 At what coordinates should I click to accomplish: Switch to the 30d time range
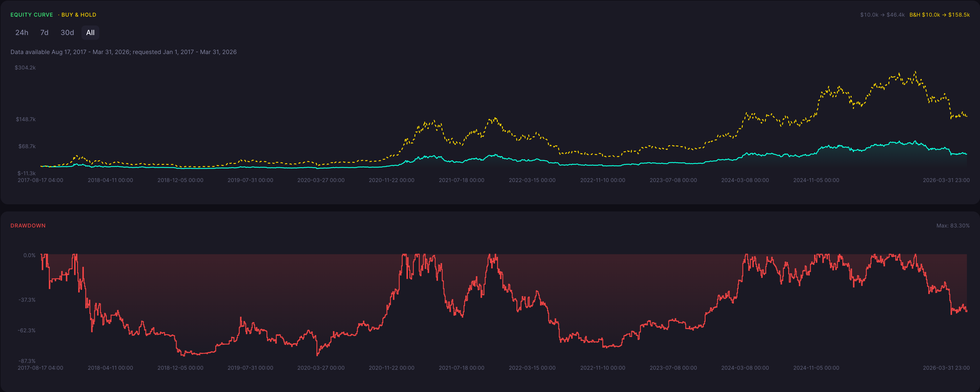tap(67, 33)
